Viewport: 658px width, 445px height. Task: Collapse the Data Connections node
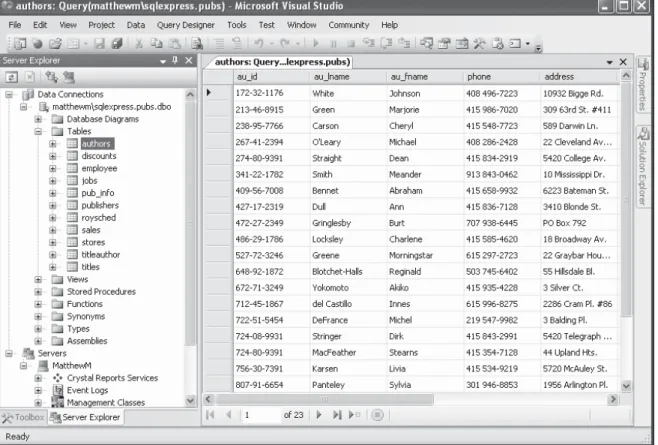tap(9, 94)
